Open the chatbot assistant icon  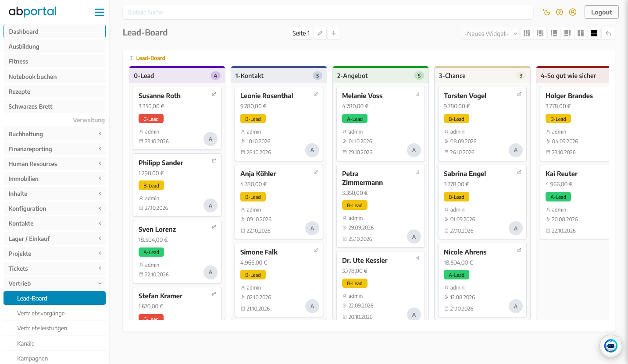[610, 346]
